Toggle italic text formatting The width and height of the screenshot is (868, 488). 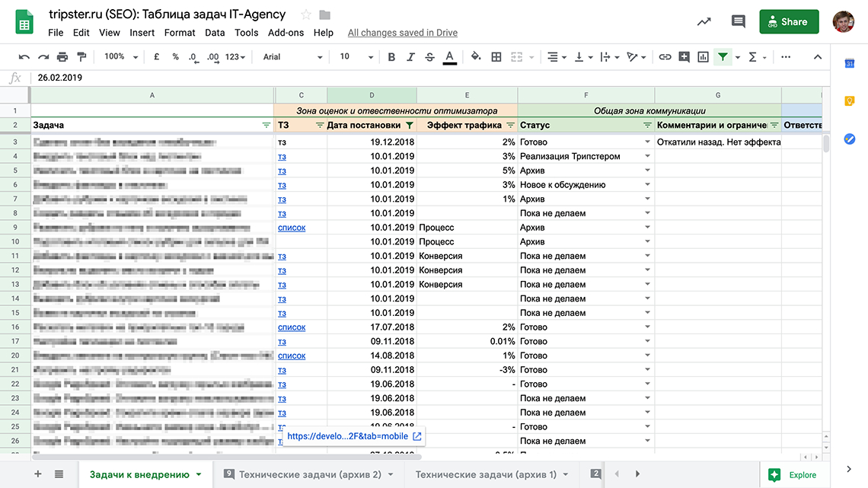(x=411, y=57)
